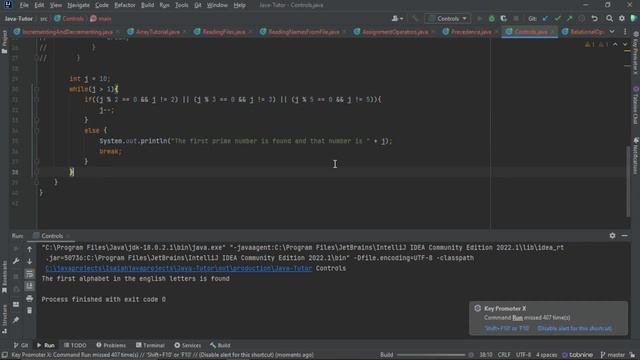
Task: Click 38:10 caret position in status bar
Action: [486, 355]
